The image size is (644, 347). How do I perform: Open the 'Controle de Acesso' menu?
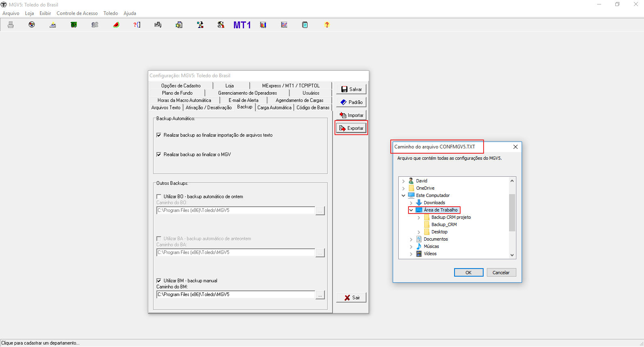[x=77, y=13]
